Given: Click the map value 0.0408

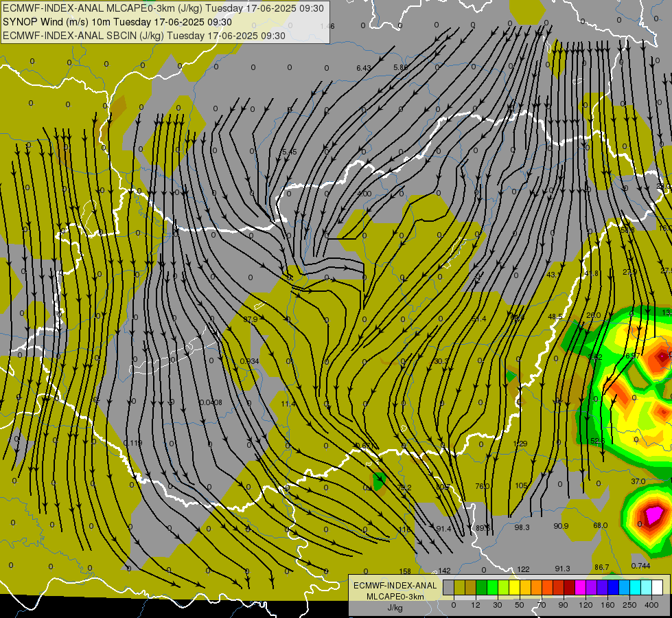Looking at the screenshot, I should pos(211,402).
